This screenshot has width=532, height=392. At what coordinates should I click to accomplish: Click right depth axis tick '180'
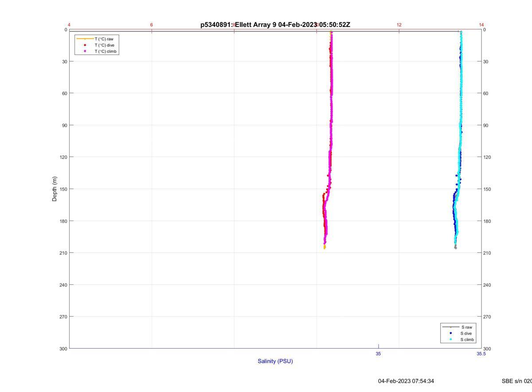pos(487,221)
